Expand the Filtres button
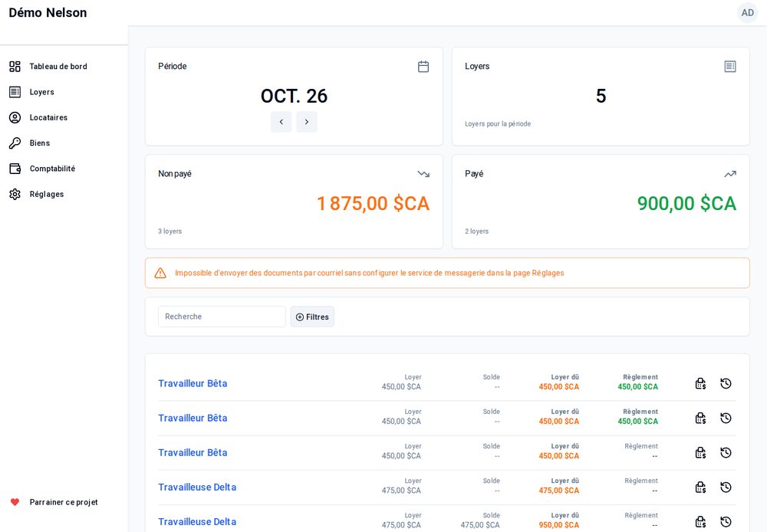767x532 pixels. 312,317
